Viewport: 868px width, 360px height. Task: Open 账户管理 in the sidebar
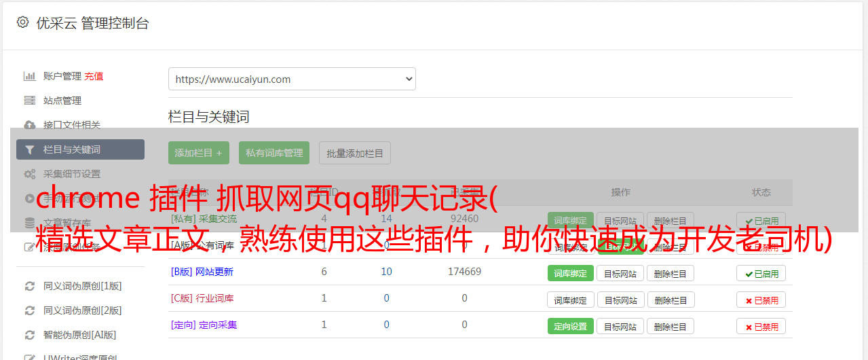click(x=62, y=76)
